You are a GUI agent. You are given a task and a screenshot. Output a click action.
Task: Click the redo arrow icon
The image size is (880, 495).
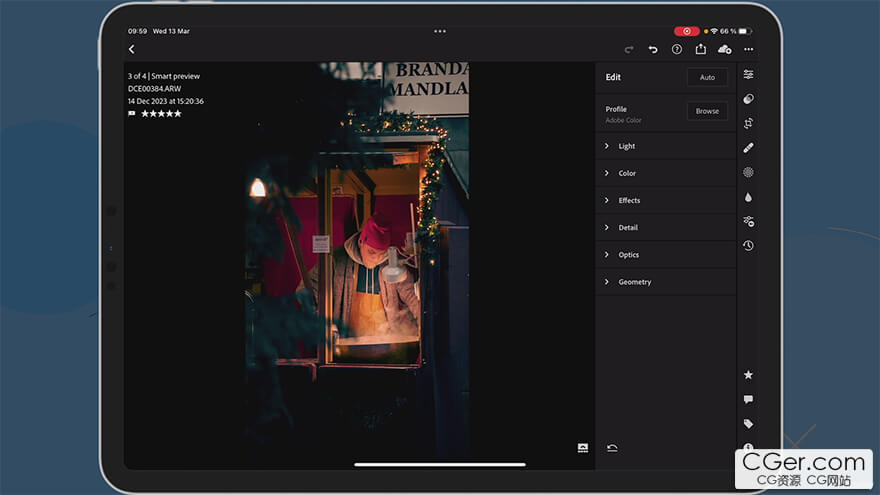(x=629, y=49)
